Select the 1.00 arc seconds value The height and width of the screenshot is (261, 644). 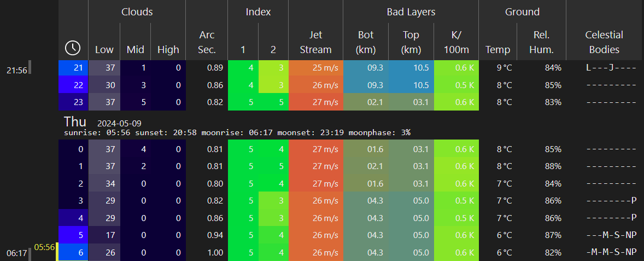point(207,252)
